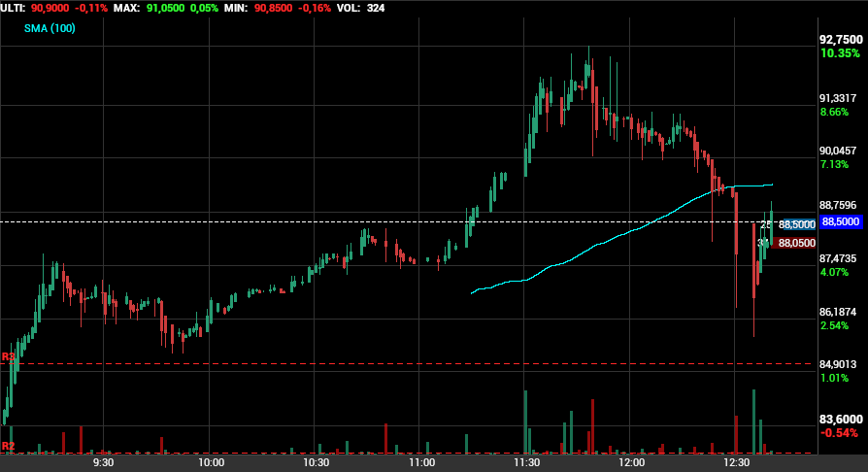Click the 12:00 time axis label
This screenshot has height=472, width=868.
[x=632, y=462]
